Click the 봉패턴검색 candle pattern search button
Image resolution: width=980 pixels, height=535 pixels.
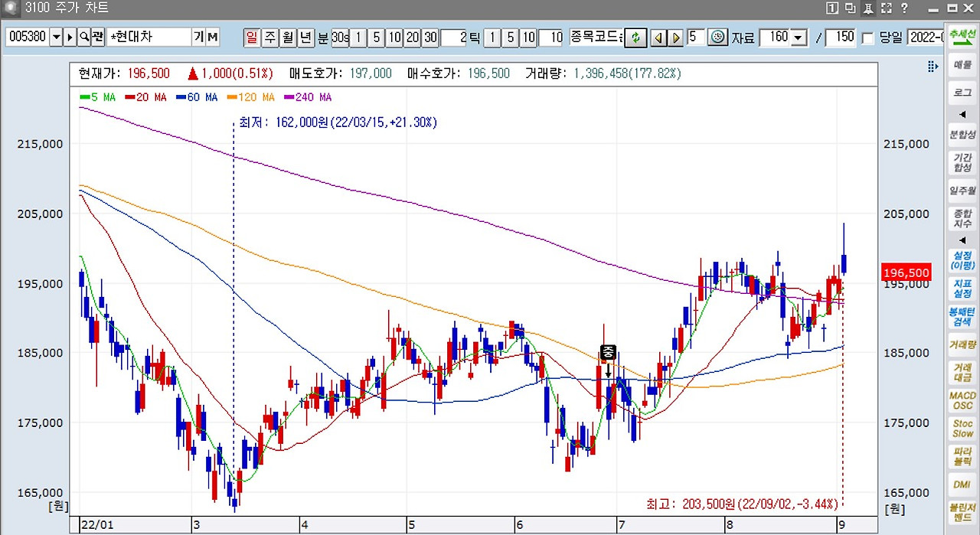tap(962, 316)
